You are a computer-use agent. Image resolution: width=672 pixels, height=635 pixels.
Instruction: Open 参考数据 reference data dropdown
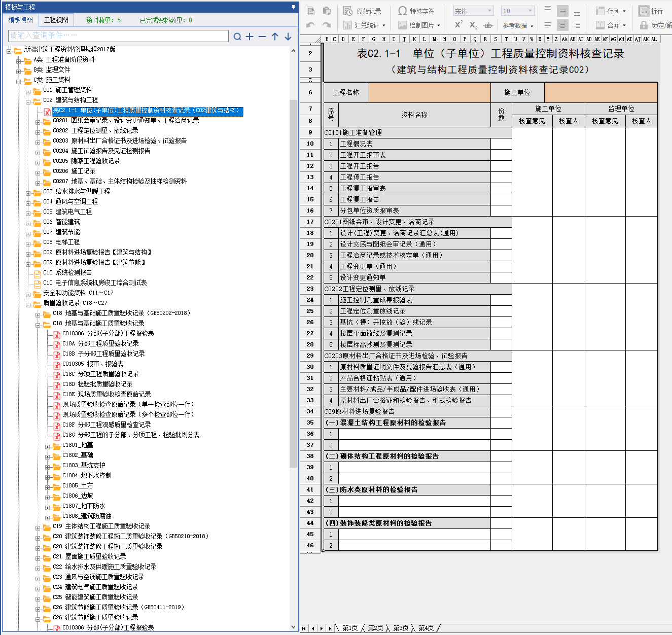coord(518,25)
